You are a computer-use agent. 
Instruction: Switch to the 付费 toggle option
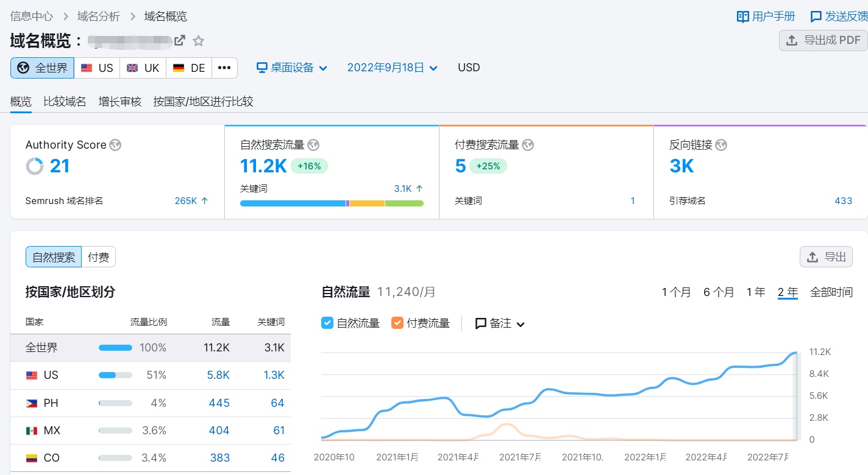(98, 256)
